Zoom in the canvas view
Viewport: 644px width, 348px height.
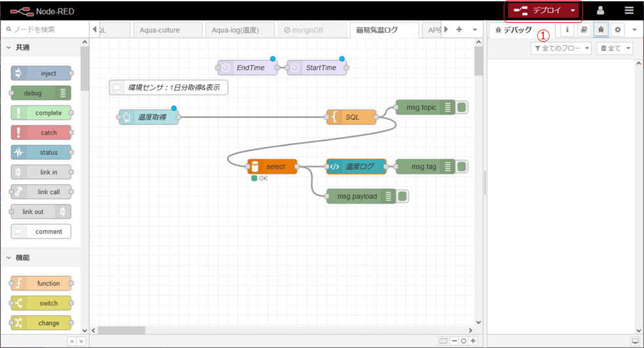(x=472, y=341)
